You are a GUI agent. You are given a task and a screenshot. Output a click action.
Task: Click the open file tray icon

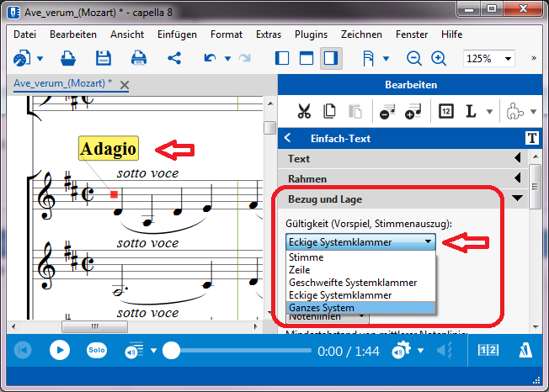pos(68,58)
